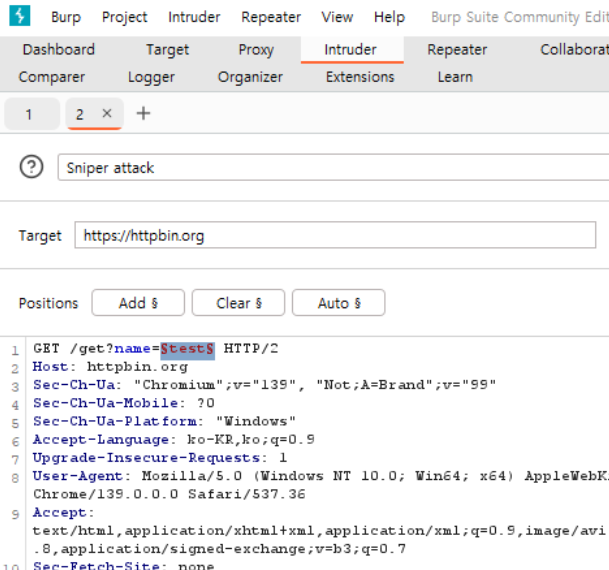Open the help question mark icon
The height and width of the screenshot is (570, 609).
[31, 167]
